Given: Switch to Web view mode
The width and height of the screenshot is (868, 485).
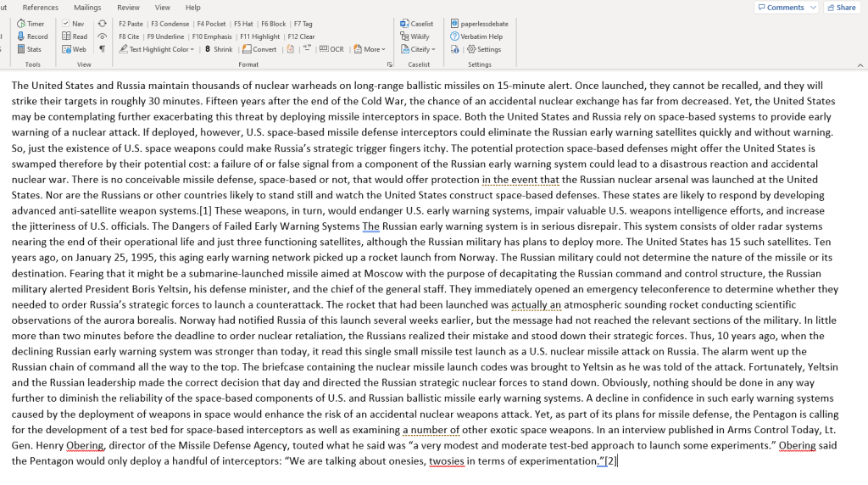Looking at the screenshot, I should [x=75, y=49].
